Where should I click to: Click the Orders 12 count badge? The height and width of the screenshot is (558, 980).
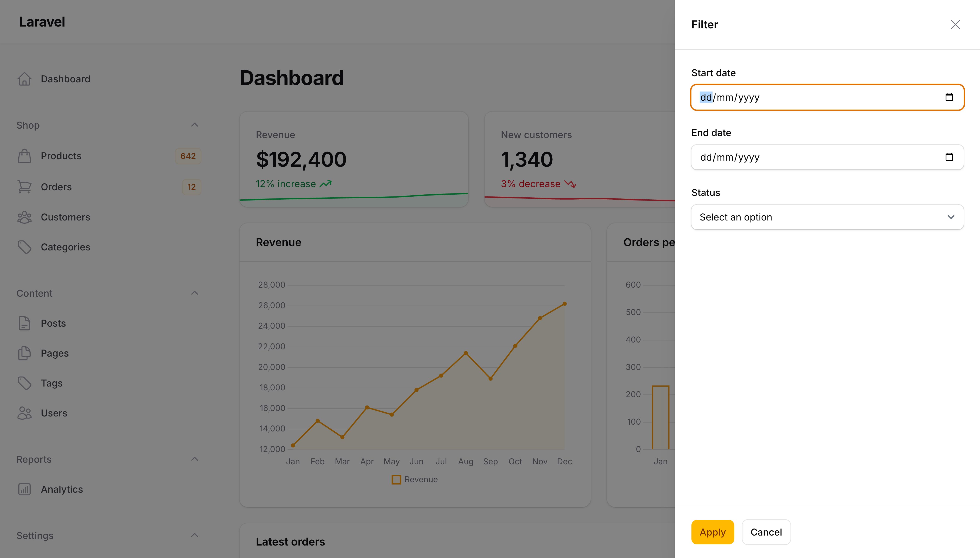(191, 187)
